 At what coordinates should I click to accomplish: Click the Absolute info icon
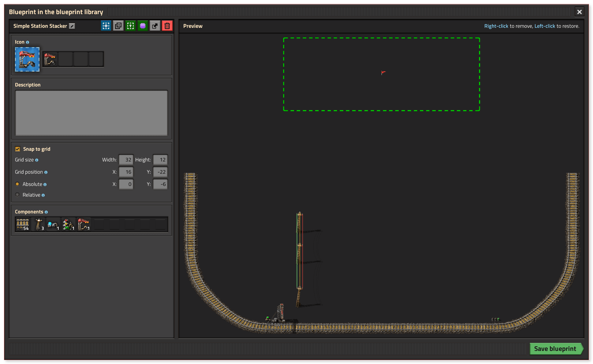[x=45, y=185]
